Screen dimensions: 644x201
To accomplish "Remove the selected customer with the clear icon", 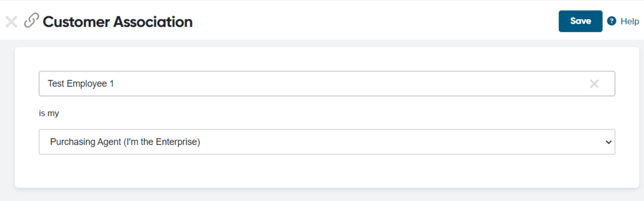I will (x=594, y=83).
